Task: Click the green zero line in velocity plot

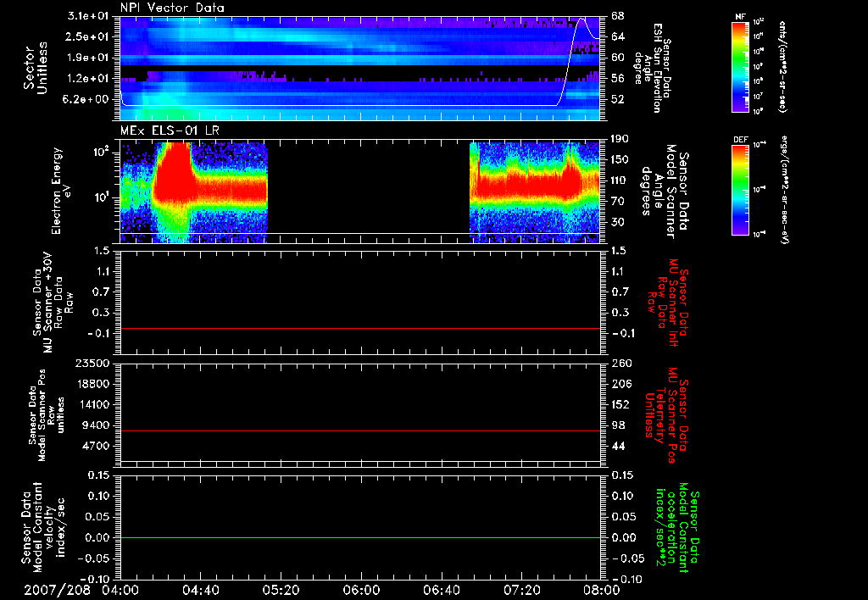Action: pyautogui.click(x=360, y=537)
